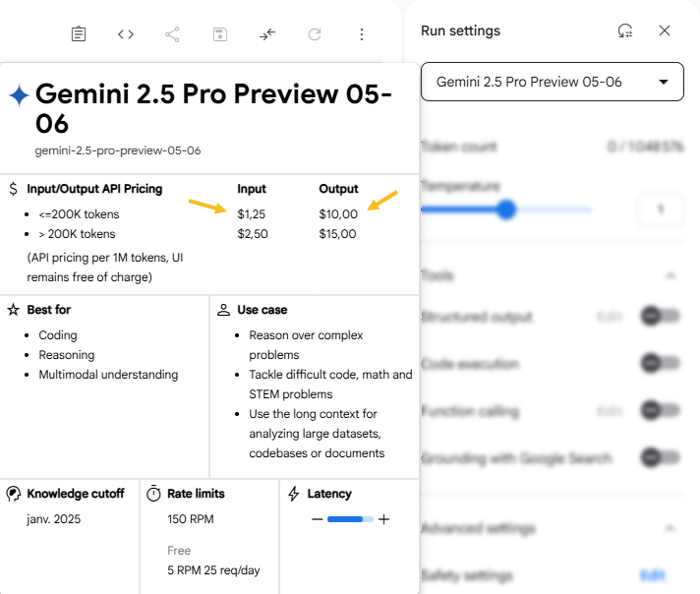Collapse the Advanced settings section
The height and width of the screenshot is (594, 700).
[x=671, y=528]
